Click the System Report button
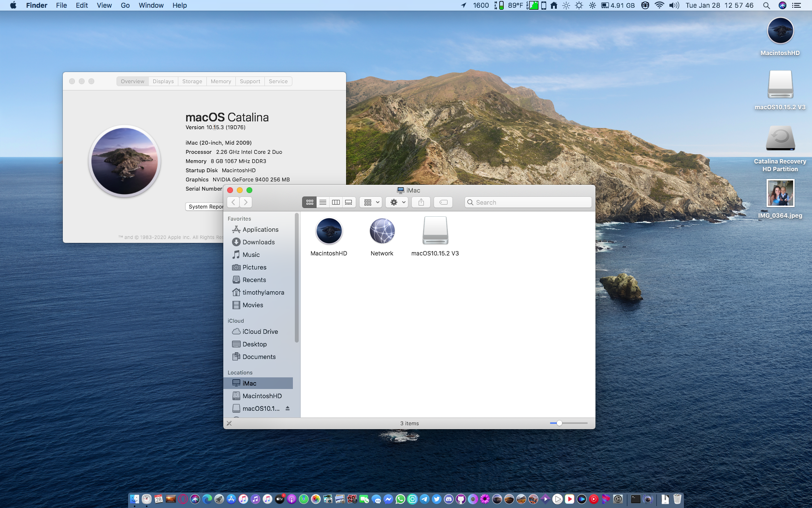This screenshot has height=508, width=812. coord(205,207)
